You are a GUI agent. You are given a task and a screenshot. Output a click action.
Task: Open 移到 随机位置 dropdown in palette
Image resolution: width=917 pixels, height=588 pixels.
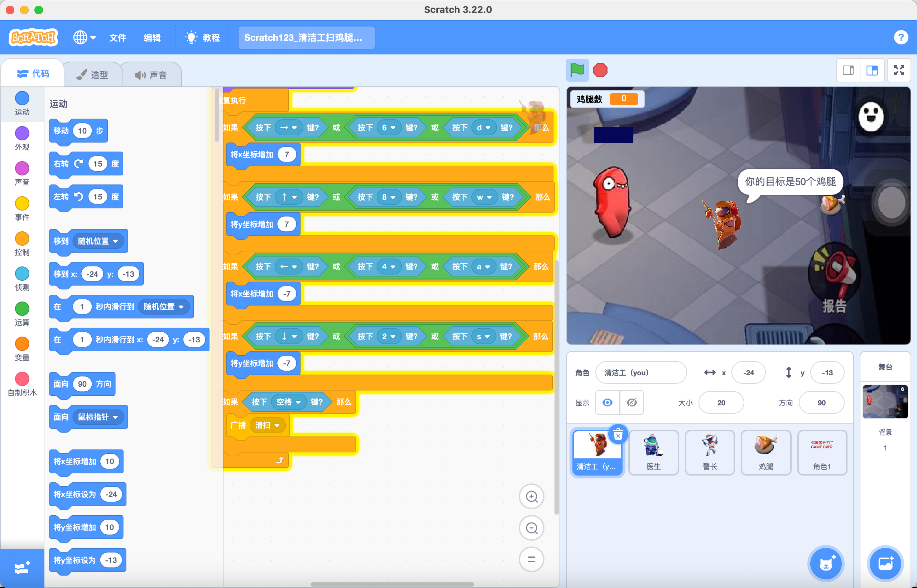pyautogui.click(x=98, y=241)
